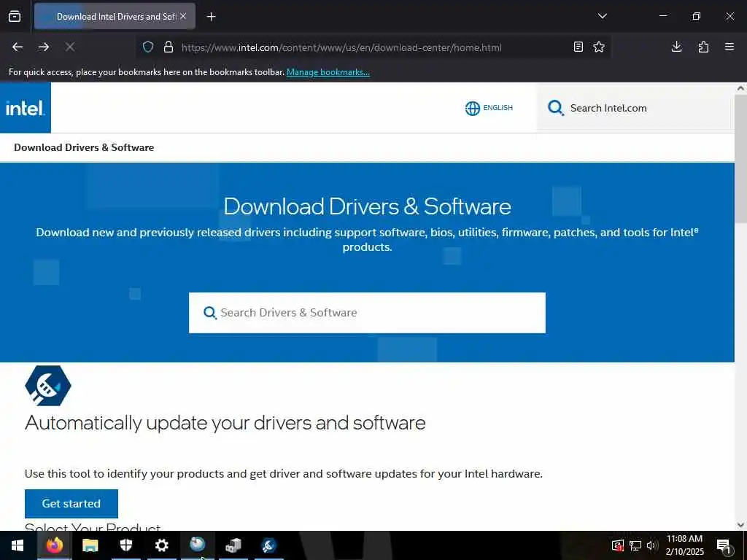Open the Windows Start menu
This screenshot has width=747, height=560.
click(18, 545)
